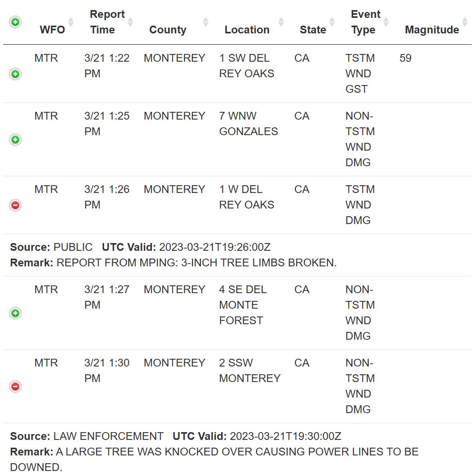
Task: Sort by Report Time column header
Action: point(107,22)
